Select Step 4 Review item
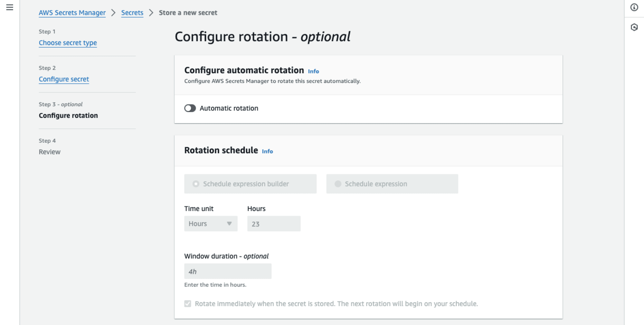Image resolution: width=644 pixels, height=325 pixels. pyautogui.click(x=50, y=152)
